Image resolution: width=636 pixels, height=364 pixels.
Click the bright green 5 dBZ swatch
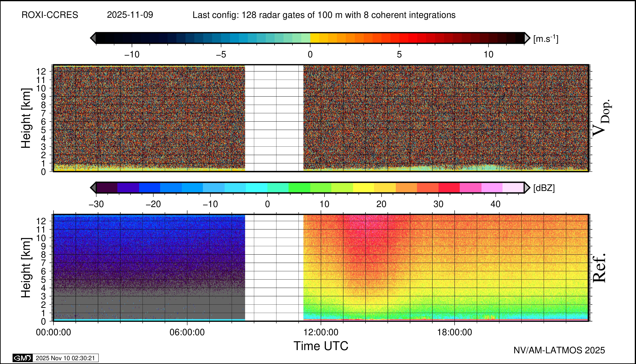(x=299, y=188)
